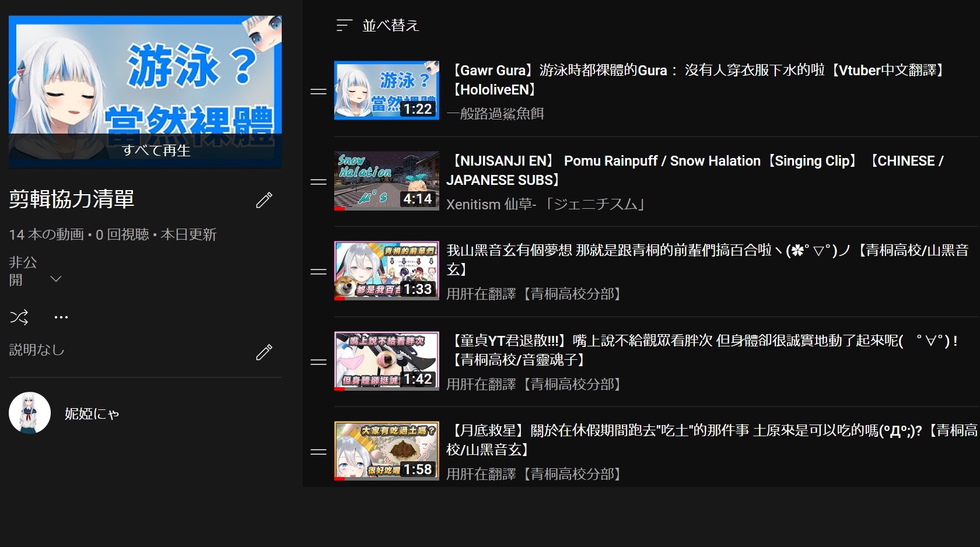Image resolution: width=980 pixels, height=547 pixels.
Task: Visit the 一般路過鯊魚餌 channel link
Action: (495, 114)
